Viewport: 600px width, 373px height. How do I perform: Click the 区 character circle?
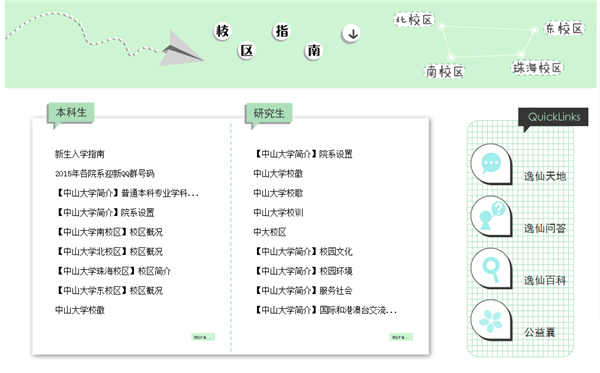point(246,50)
